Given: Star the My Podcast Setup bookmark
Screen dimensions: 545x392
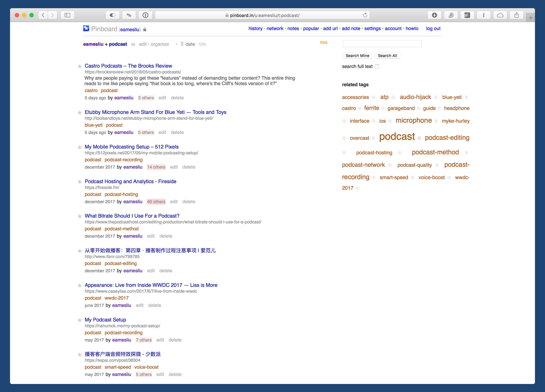Looking at the screenshot, I should pyautogui.click(x=79, y=320).
